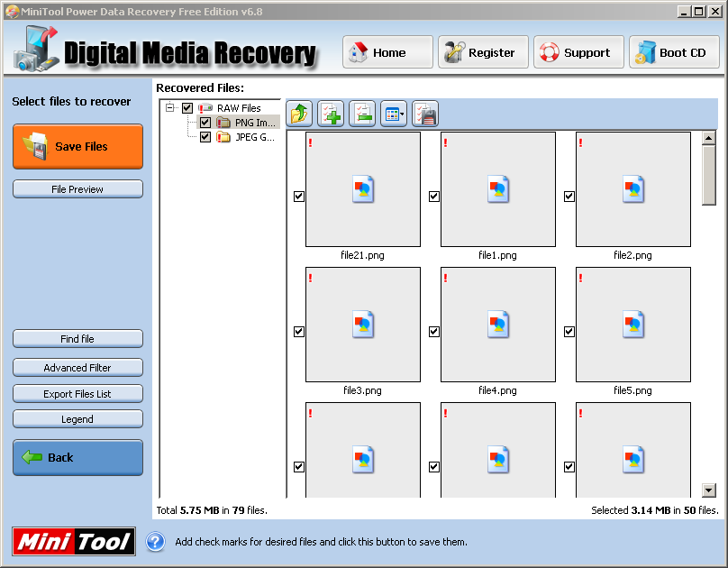Image resolution: width=728 pixels, height=568 pixels.
Task: Maximize the MiniTool window
Action: pos(699,11)
